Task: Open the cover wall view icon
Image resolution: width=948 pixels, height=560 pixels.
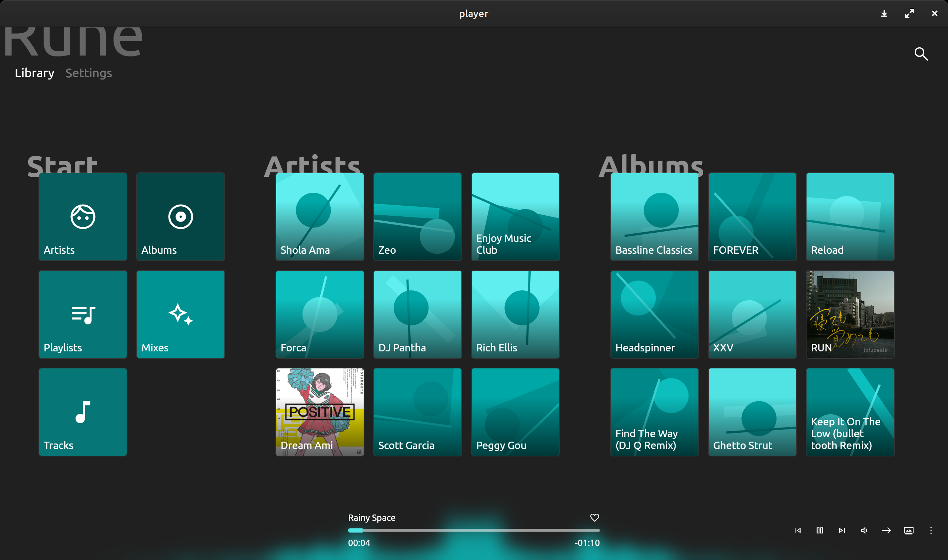Action: [x=909, y=530]
